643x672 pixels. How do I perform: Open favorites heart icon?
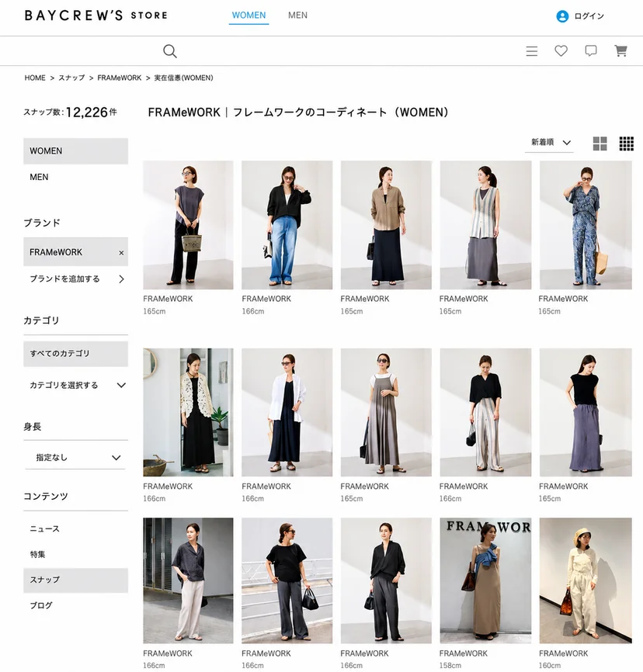click(561, 51)
